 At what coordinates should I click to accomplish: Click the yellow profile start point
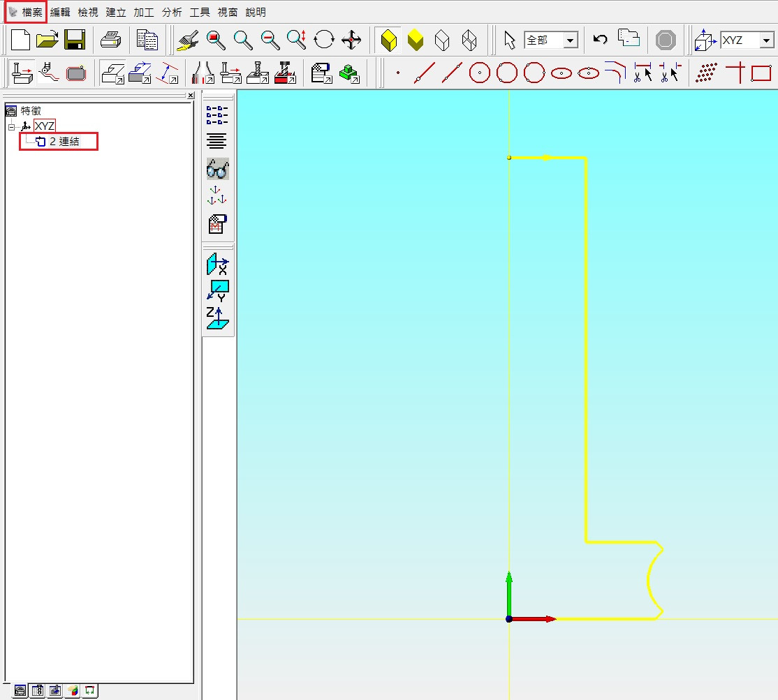[x=509, y=158]
